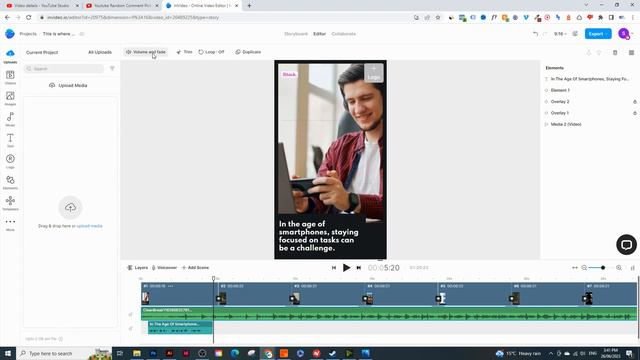Viewport: 640px width, 360px height.
Task: Click the Voiceover button
Action: (x=164, y=268)
